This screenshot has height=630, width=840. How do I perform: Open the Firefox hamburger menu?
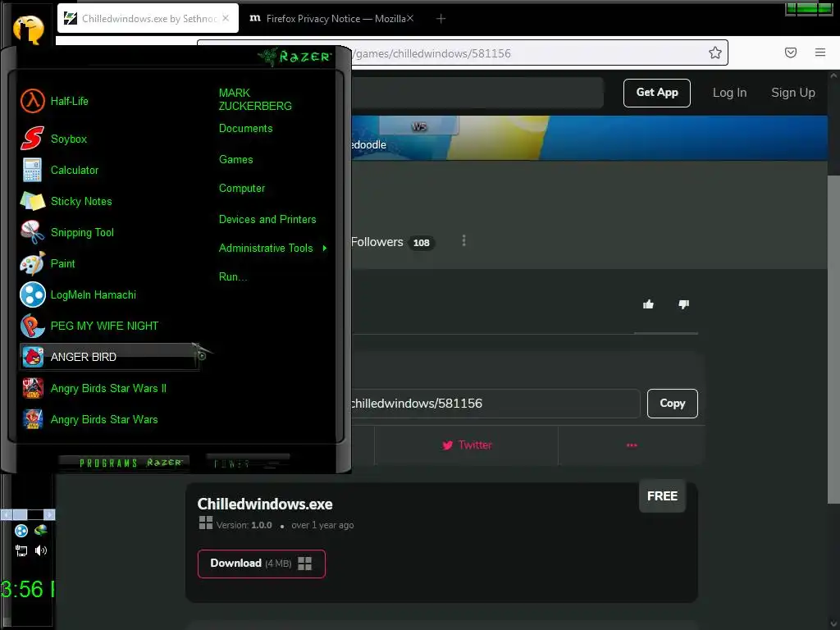point(820,52)
